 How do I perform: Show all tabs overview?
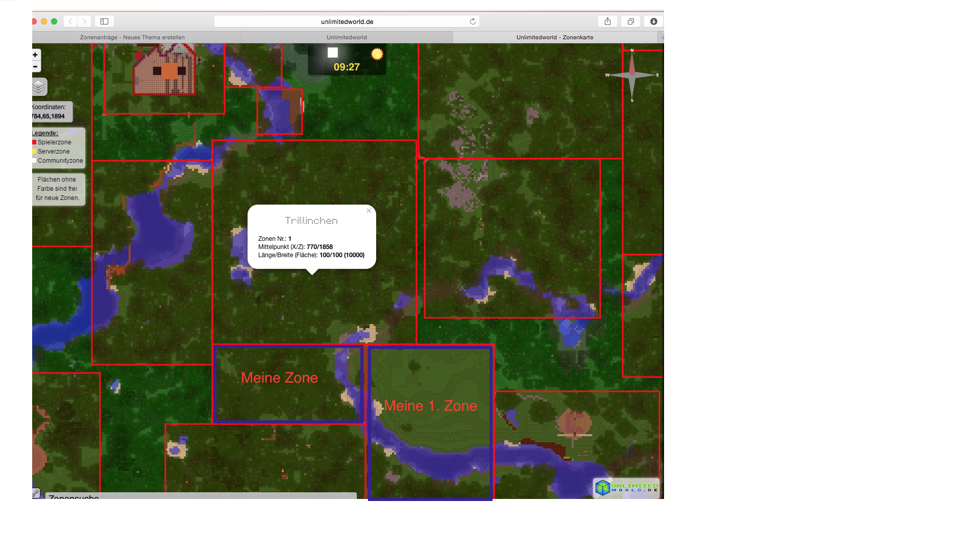click(x=631, y=21)
